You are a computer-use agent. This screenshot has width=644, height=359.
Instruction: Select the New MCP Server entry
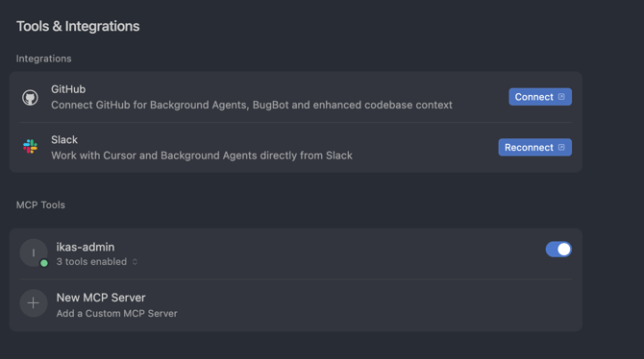point(296,305)
